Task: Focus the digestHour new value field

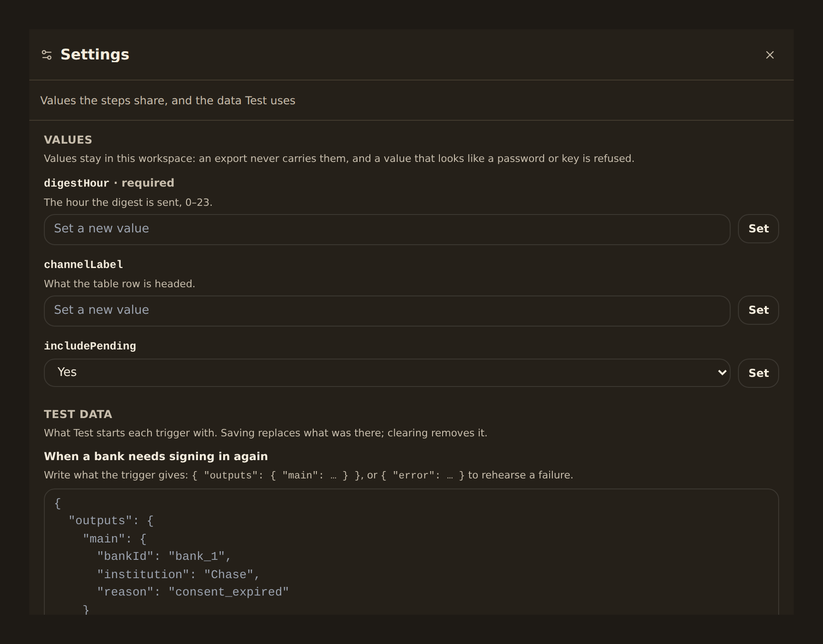Action: [387, 229]
